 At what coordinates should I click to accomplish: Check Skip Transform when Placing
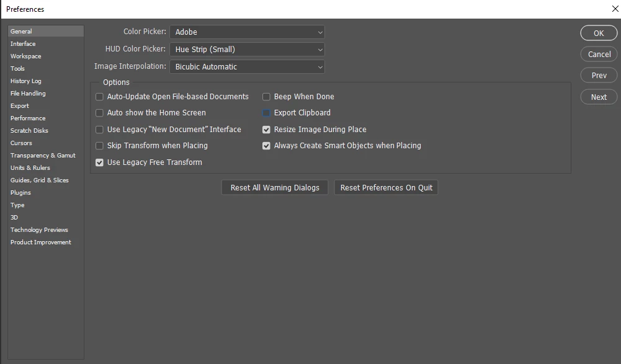tap(99, 146)
